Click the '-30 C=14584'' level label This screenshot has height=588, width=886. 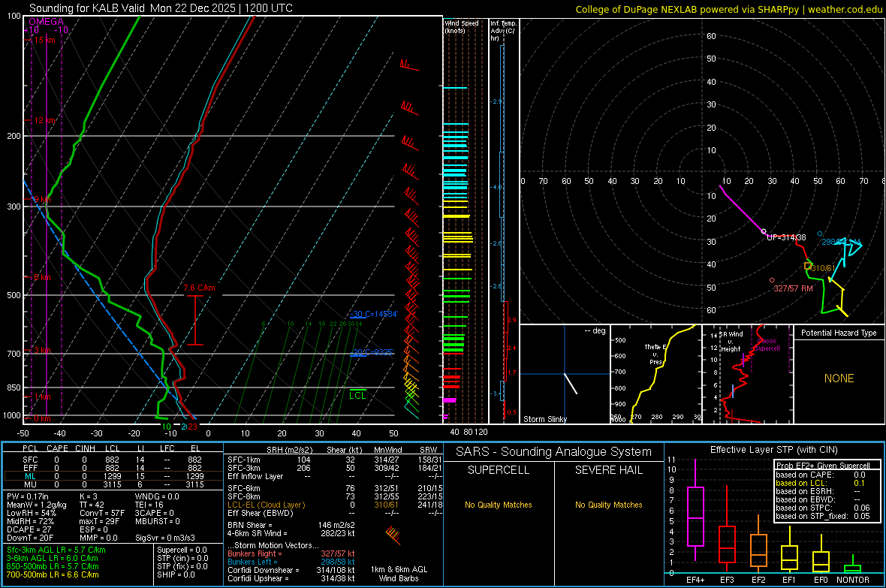pos(374,314)
